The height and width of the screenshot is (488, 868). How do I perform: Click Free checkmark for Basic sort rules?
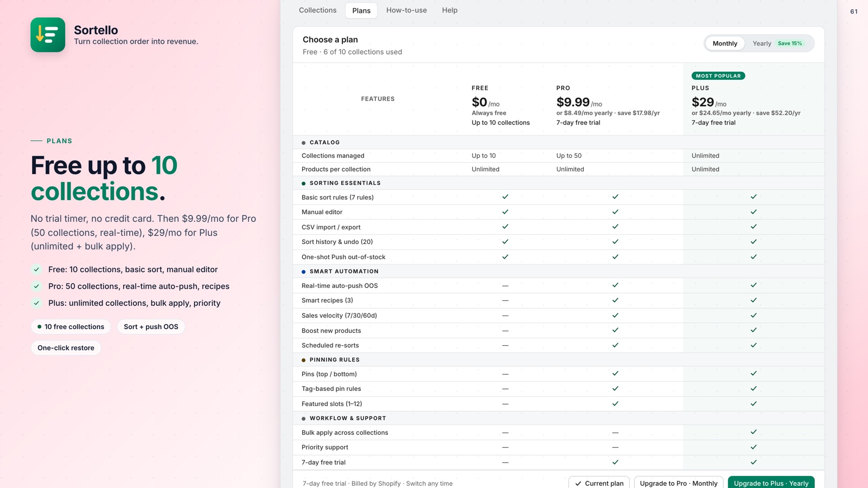click(505, 197)
